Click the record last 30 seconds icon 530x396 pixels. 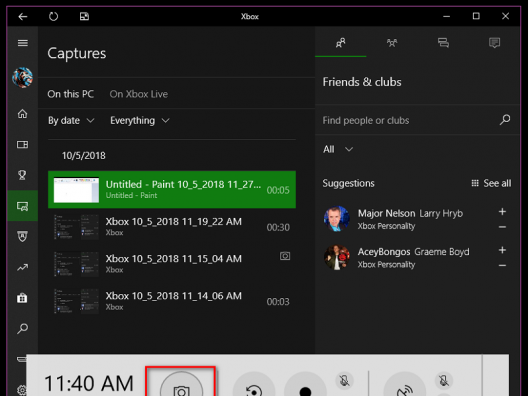point(254,386)
